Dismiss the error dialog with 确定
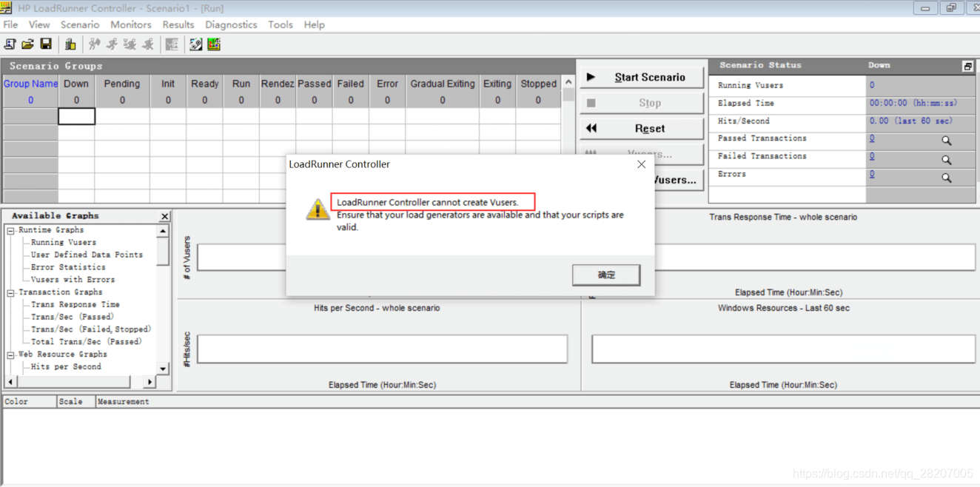This screenshot has width=980, height=487. click(605, 275)
